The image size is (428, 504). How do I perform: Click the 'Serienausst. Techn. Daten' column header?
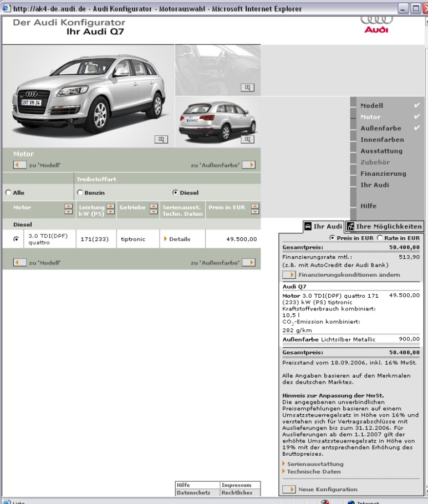[182, 211]
